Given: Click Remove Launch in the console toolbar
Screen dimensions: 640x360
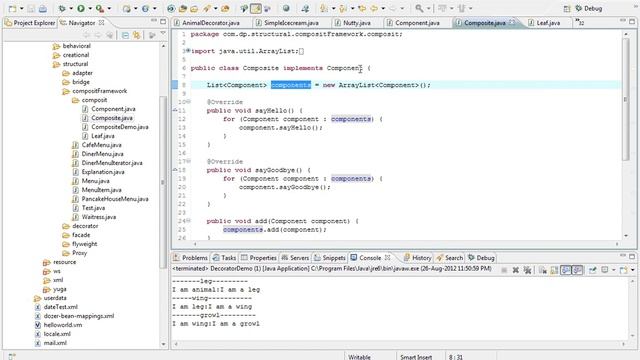Looking at the screenshot, I should [516, 270].
